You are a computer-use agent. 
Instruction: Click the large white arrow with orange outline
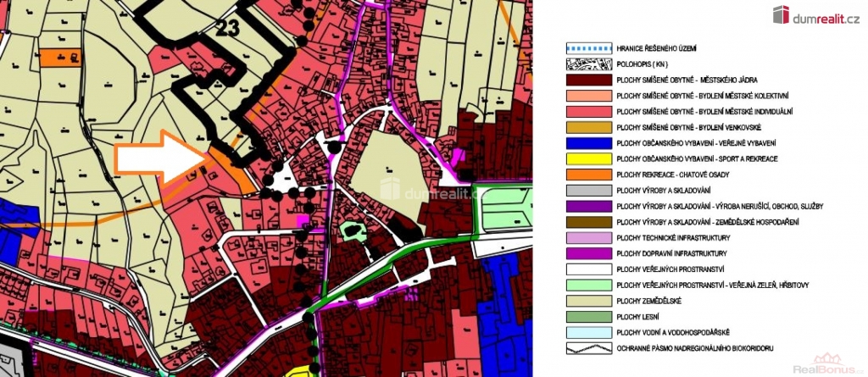[162, 158]
